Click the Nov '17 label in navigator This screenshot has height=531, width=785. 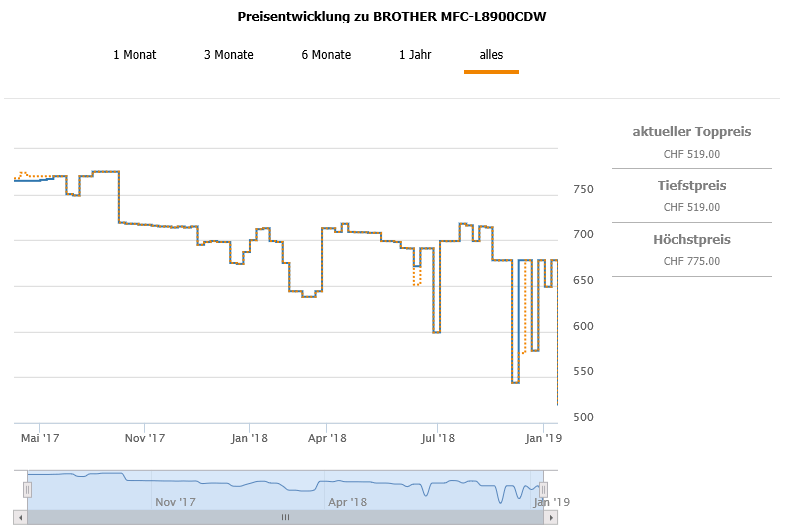pos(176,502)
